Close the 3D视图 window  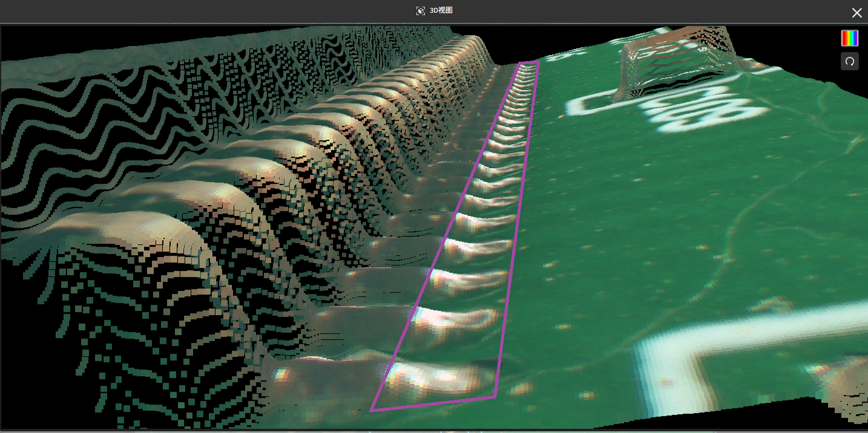856,13
